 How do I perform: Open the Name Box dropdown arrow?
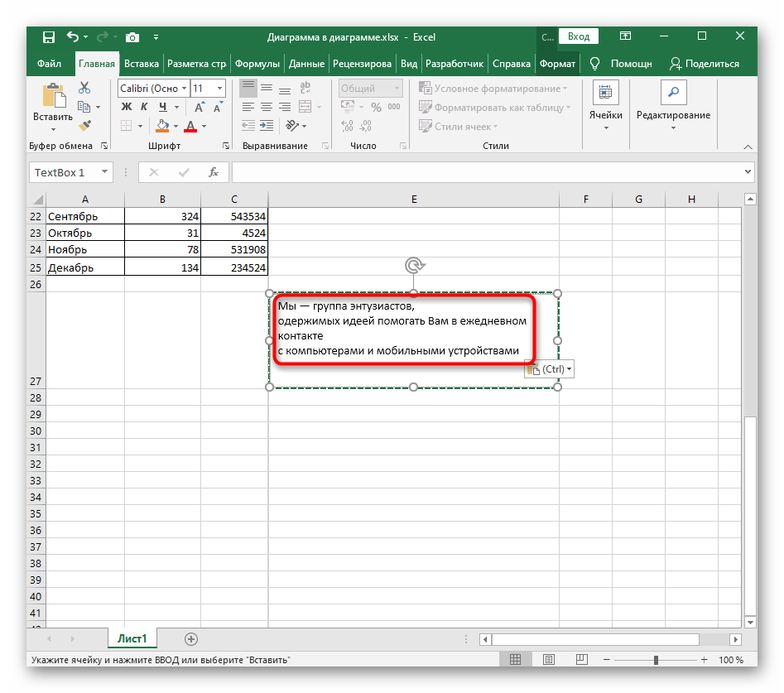[104, 172]
